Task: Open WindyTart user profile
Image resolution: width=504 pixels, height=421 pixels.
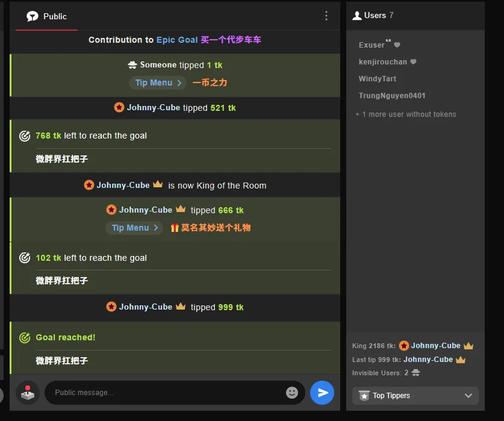Action: coord(378,79)
